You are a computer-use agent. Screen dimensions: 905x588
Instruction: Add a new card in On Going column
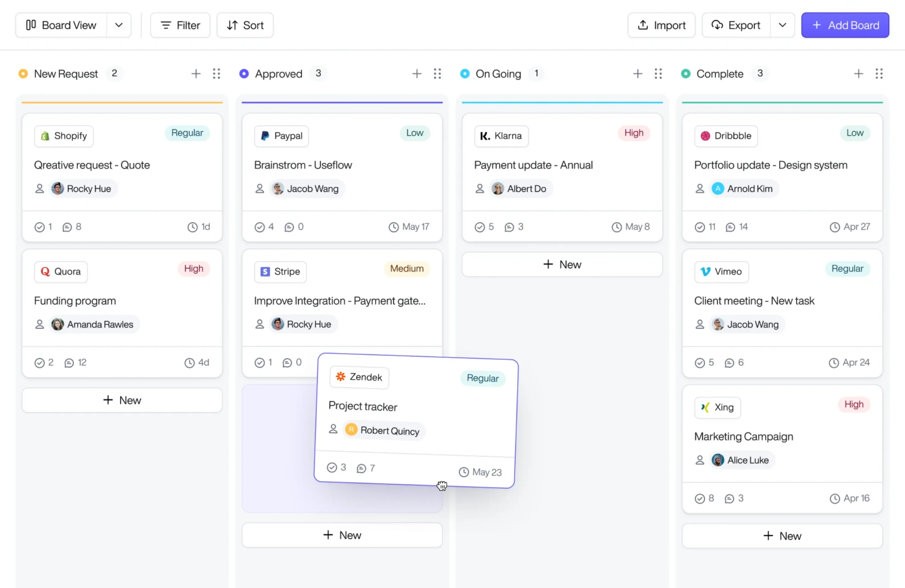[x=562, y=264]
